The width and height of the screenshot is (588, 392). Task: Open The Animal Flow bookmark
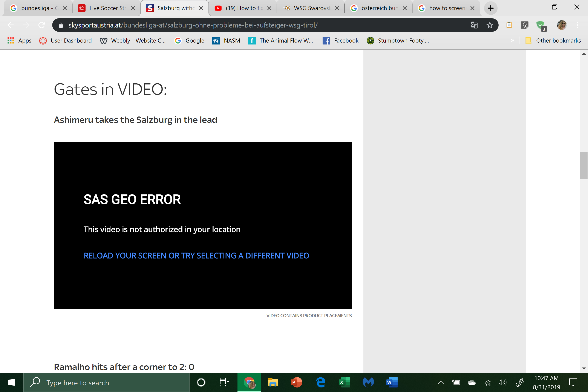pos(280,40)
